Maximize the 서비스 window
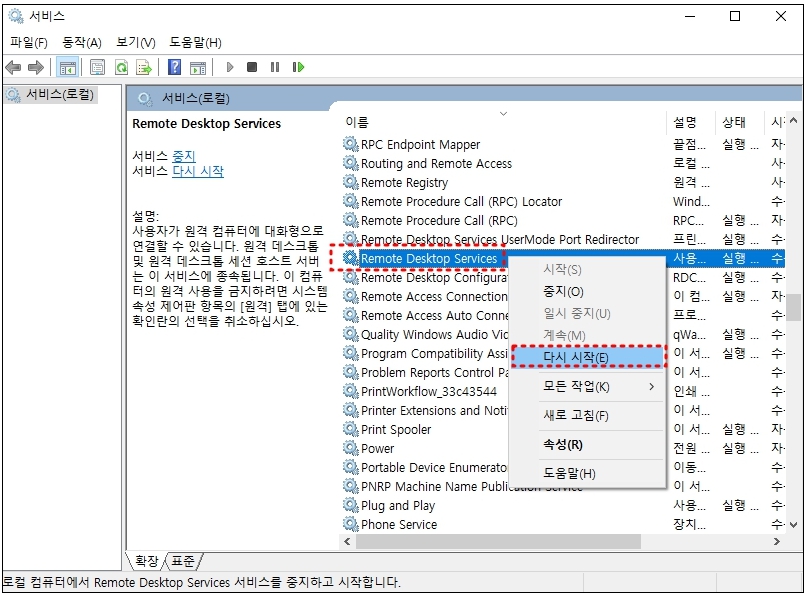This screenshot has height=597, width=808. pyautogui.click(x=735, y=16)
